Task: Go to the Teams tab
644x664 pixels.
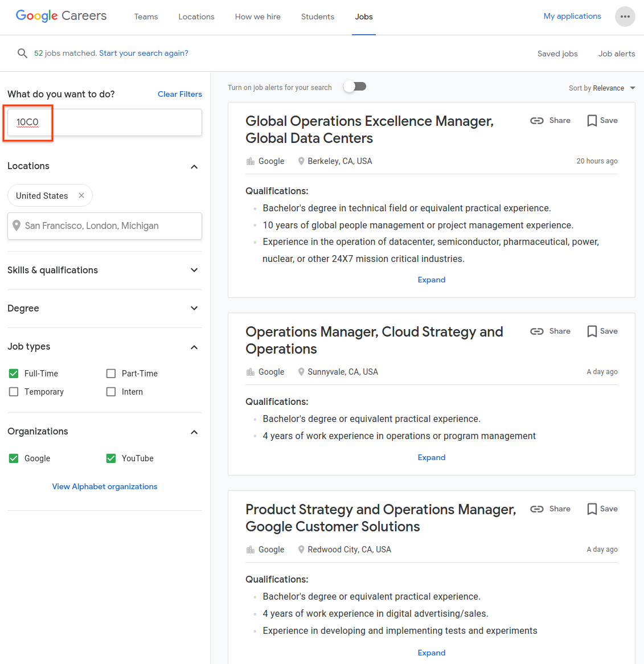Action: click(x=146, y=17)
